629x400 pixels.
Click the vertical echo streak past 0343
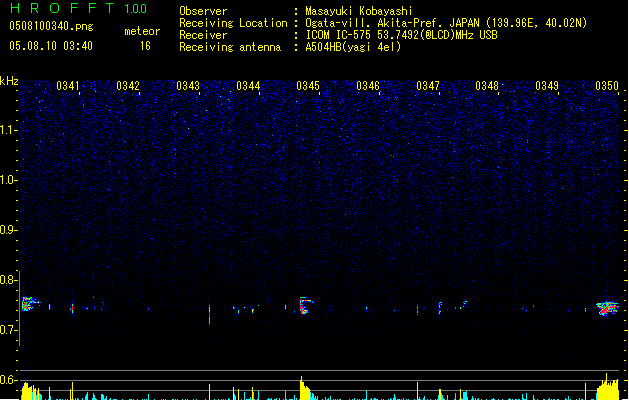(209, 313)
